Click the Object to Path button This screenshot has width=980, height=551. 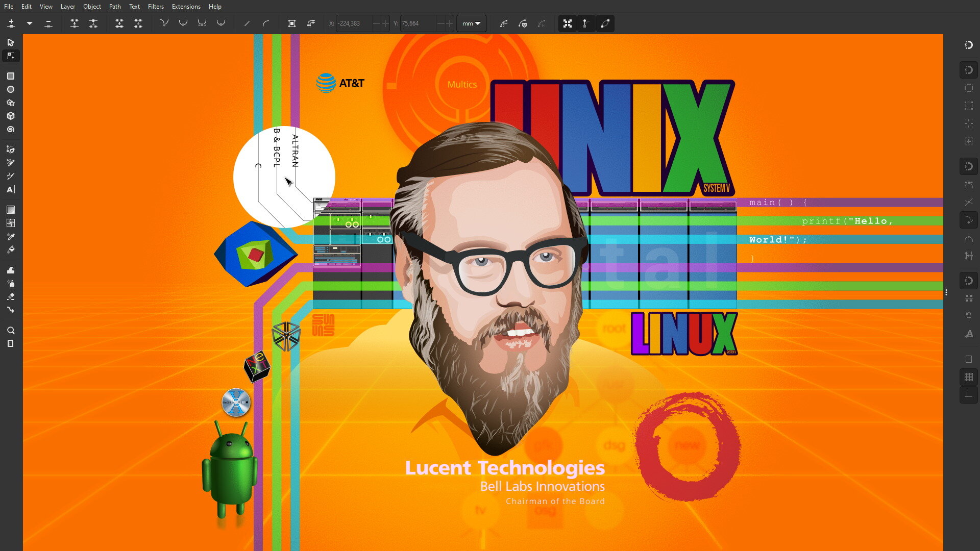(292, 23)
